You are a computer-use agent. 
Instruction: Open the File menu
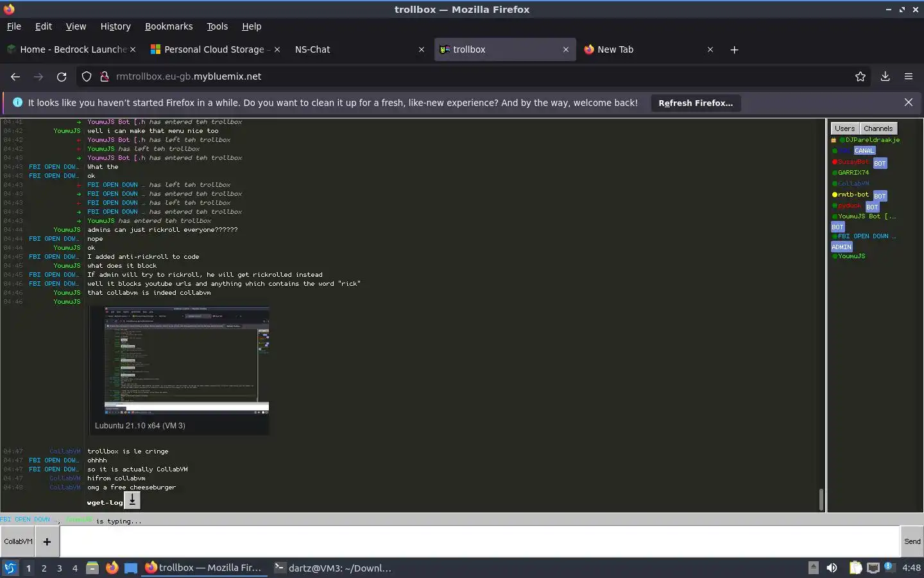14,26
